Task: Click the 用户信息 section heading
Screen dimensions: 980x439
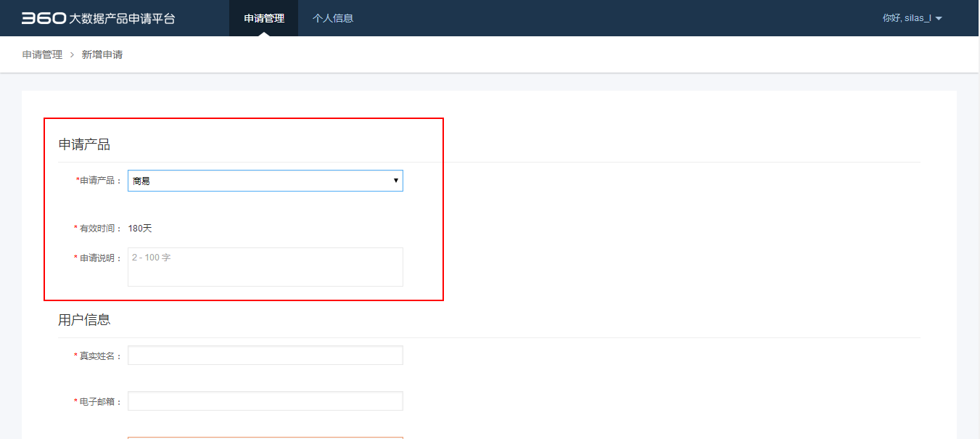Action: tap(84, 320)
